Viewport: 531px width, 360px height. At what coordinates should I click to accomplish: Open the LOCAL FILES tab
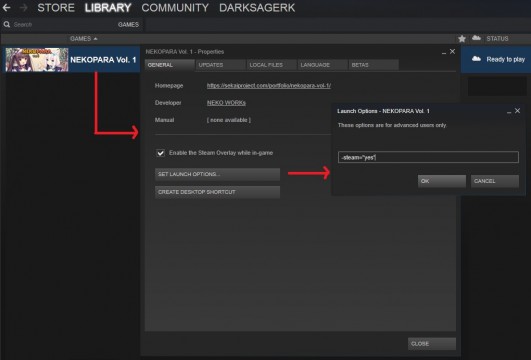coord(272,65)
